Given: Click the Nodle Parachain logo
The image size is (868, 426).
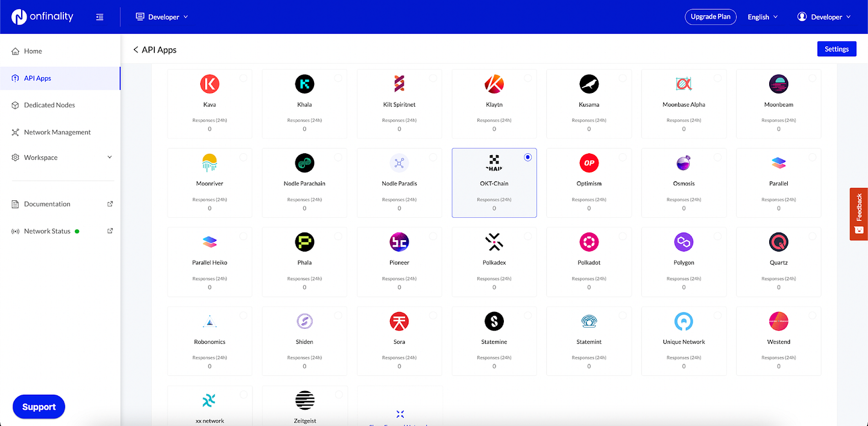Looking at the screenshot, I should 304,163.
